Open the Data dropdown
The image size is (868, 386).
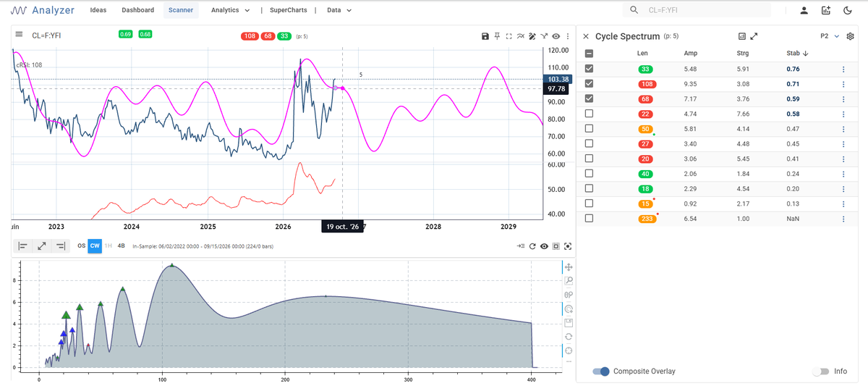[x=339, y=10]
